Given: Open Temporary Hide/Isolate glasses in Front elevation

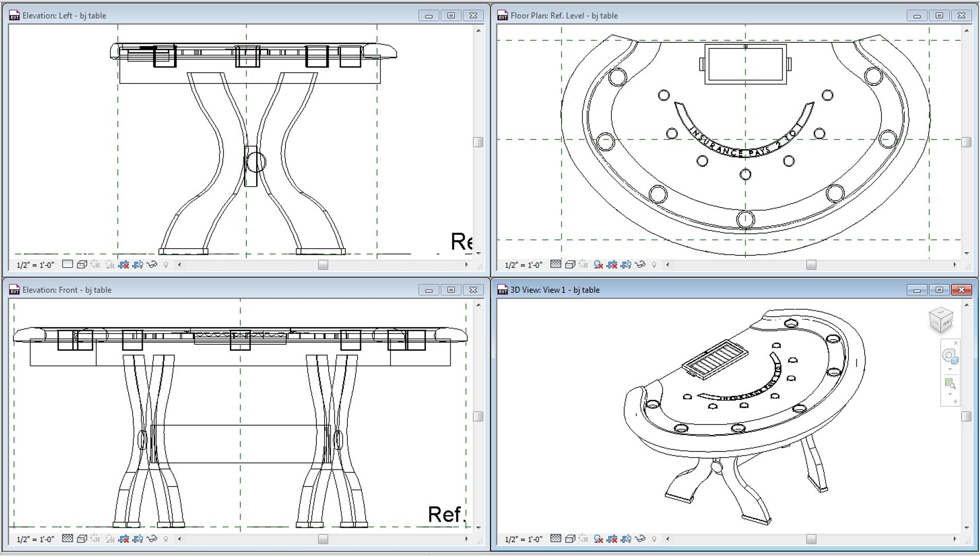Looking at the screenshot, I should click(152, 539).
